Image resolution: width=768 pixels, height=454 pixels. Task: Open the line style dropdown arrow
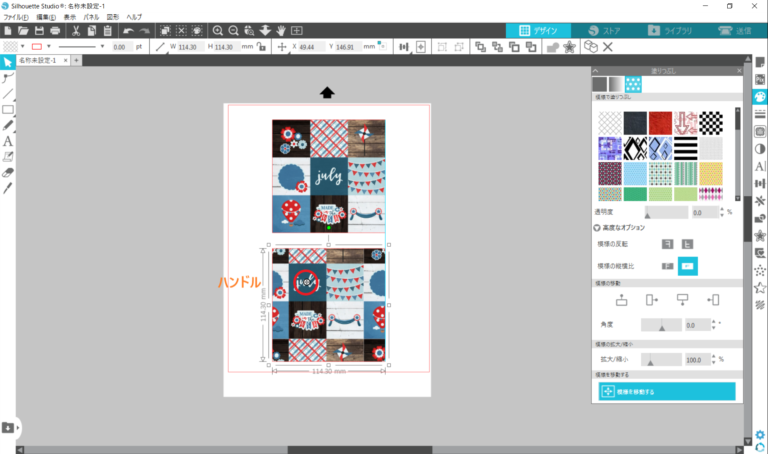tap(102, 47)
